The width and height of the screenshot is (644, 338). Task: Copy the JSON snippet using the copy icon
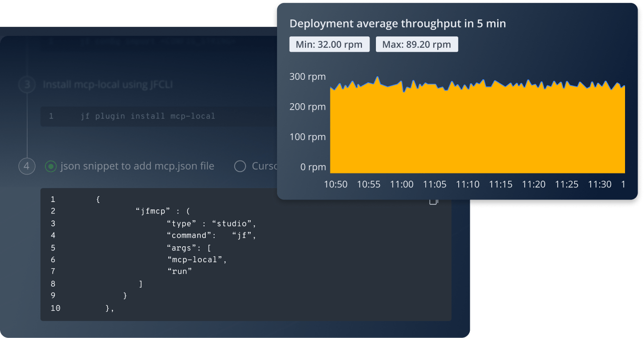[433, 201]
